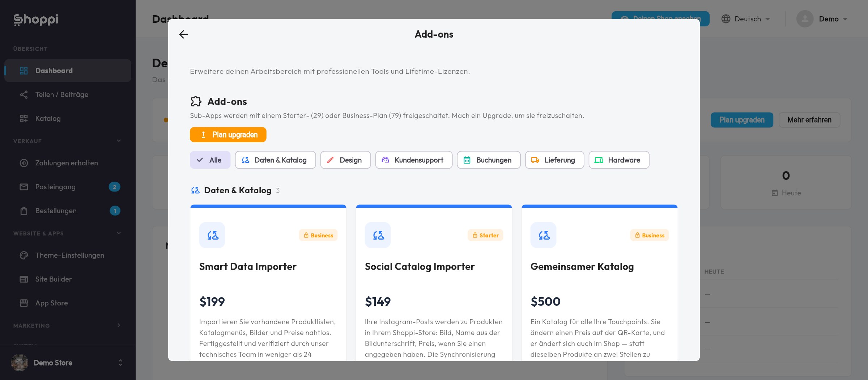Click the Demo user avatar
The height and width of the screenshot is (380, 868).
805,19
